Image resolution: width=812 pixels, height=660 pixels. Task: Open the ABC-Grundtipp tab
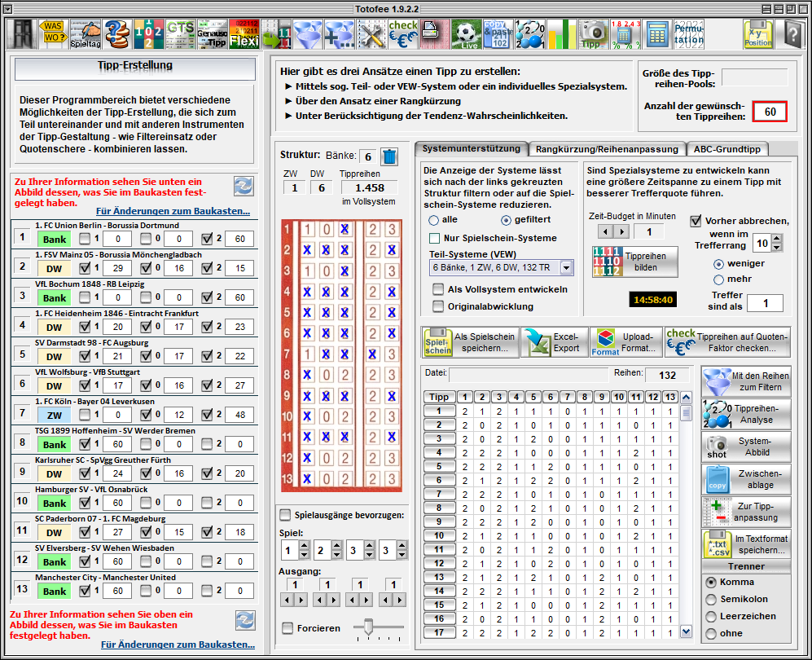[727, 149]
